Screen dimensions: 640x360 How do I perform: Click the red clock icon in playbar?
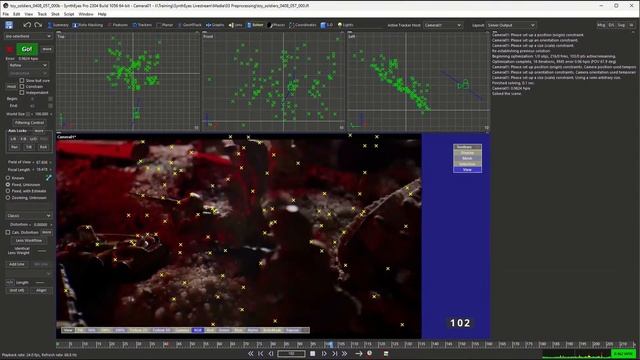point(369,353)
